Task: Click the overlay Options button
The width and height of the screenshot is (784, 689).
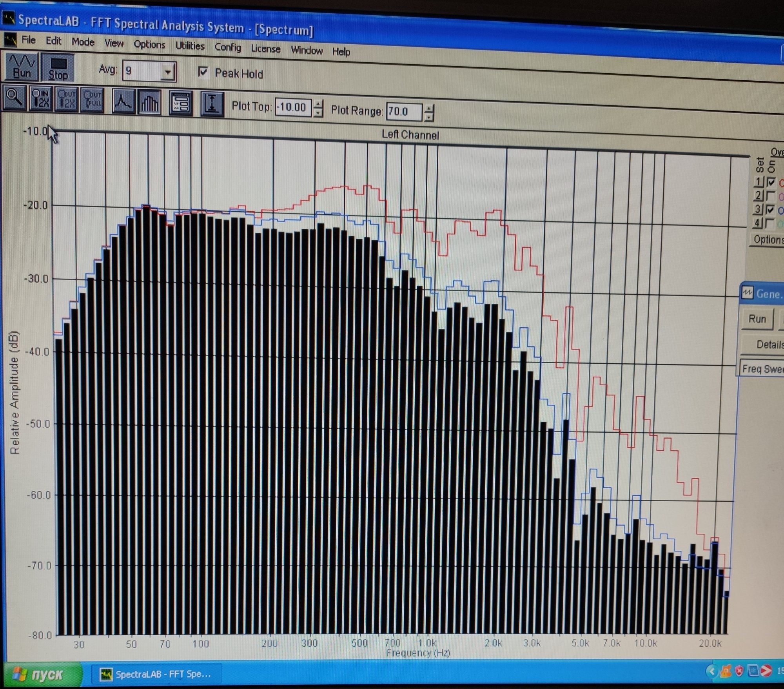Action: click(767, 239)
